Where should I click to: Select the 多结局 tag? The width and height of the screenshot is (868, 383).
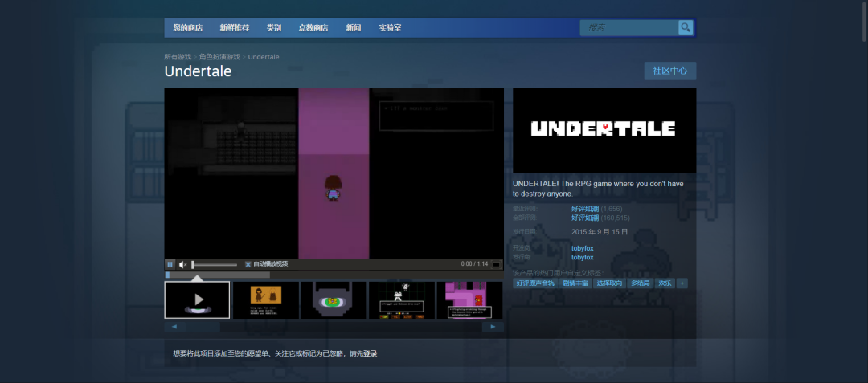pyautogui.click(x=640, y=283)
